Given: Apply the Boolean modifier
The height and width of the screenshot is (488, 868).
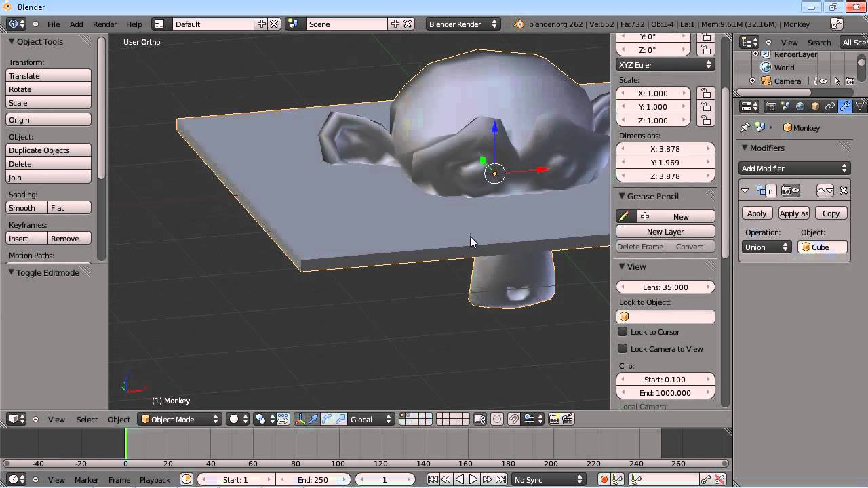Looking at the screenshot, I should pos(757,213).
